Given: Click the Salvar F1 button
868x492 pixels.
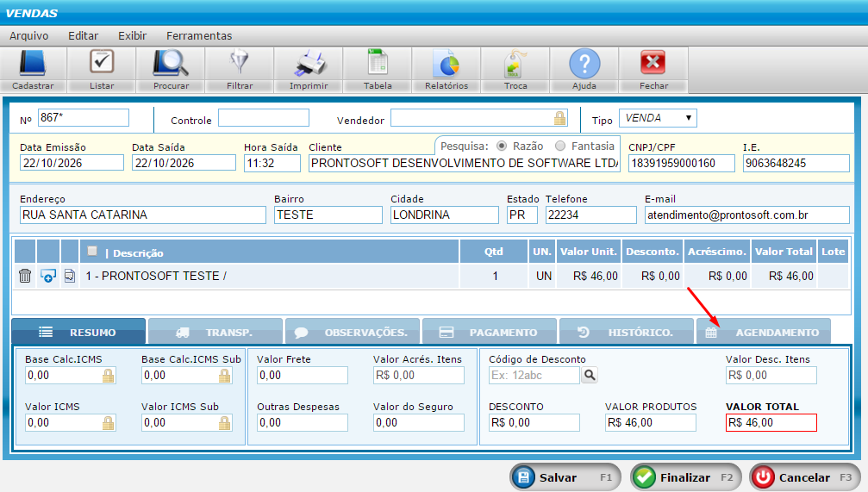Looking at the screenshot, I should [x=565, y=477].
